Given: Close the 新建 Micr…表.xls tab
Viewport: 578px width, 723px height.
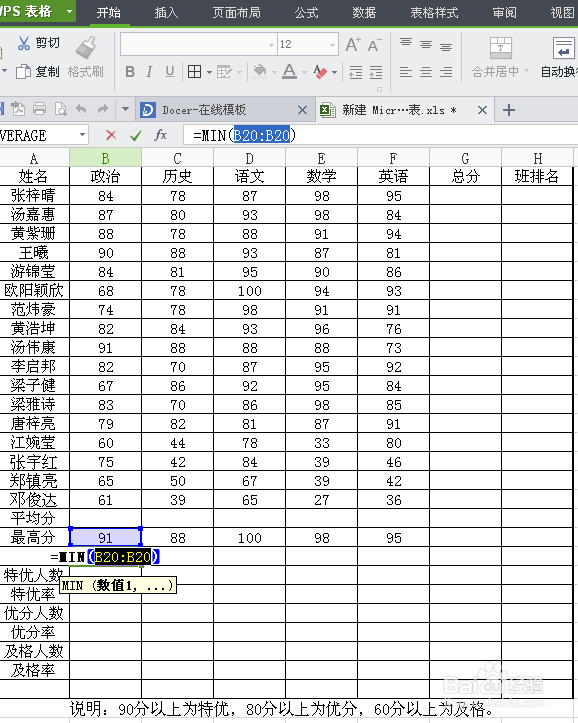Looking at the screenshot, I should pyautogui.click(x=482, y=110).
